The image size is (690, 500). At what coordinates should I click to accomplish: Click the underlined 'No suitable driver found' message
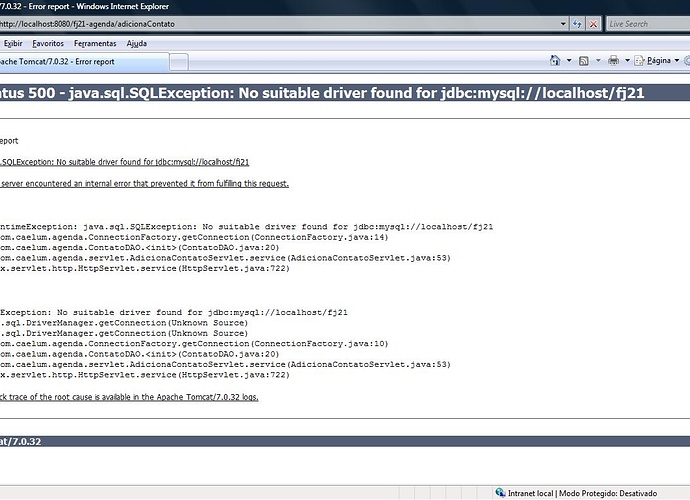coord(125,162)
